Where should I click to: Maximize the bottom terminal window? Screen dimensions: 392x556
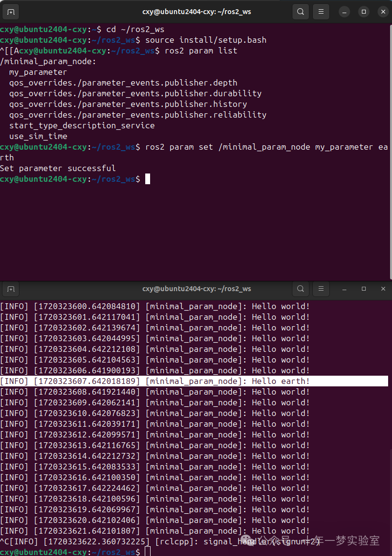(x=364, y=289)
